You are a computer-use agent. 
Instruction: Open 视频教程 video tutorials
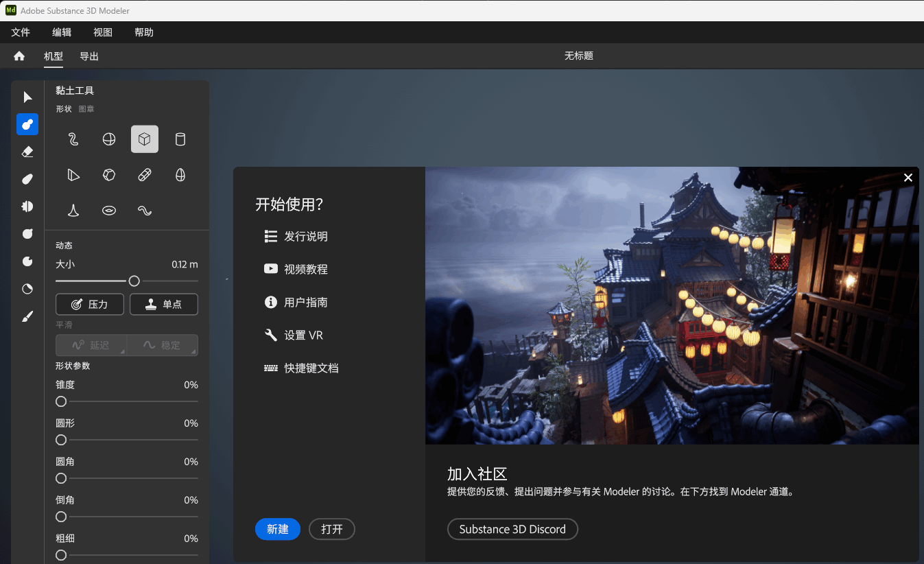296,270
